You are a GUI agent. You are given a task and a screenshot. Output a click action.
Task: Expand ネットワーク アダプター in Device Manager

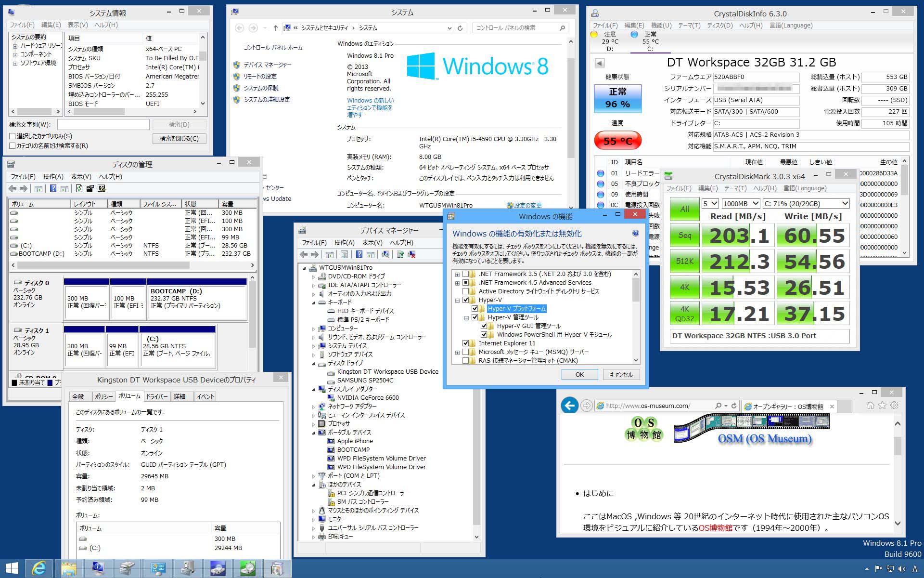click(x=313, y=407)
